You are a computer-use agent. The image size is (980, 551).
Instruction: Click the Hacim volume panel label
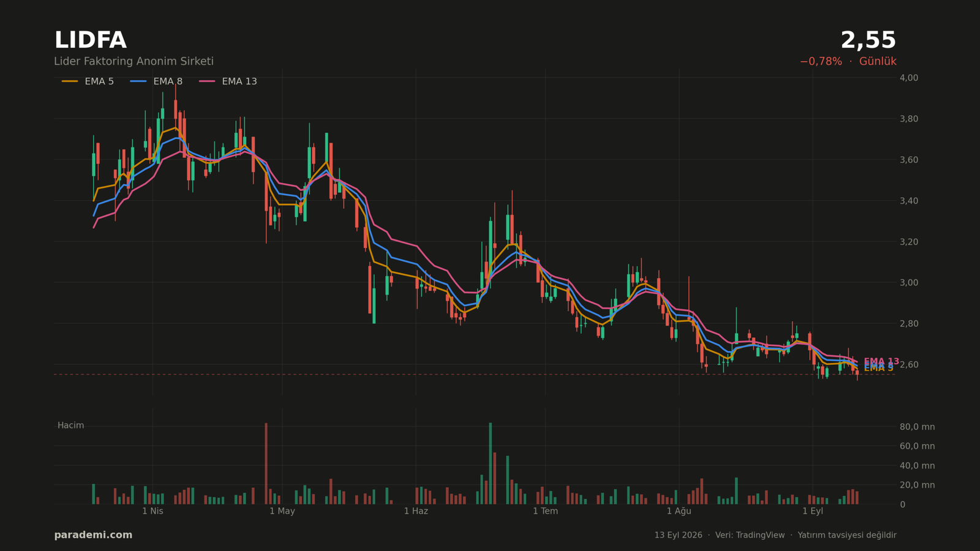pyautogui.click(x=70, y=425)
